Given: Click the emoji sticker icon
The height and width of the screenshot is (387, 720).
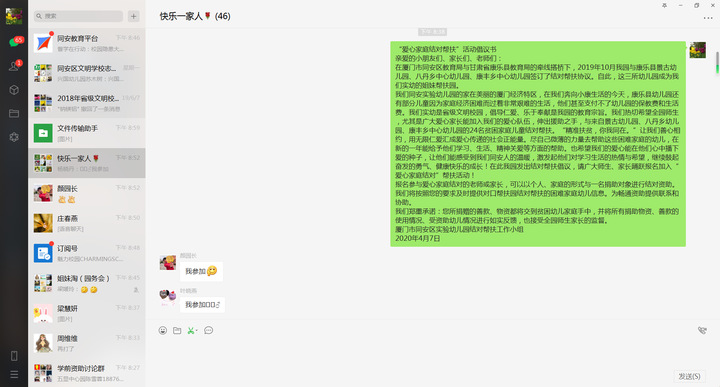Looking at the screenshot, I should [x=163, y=331].
